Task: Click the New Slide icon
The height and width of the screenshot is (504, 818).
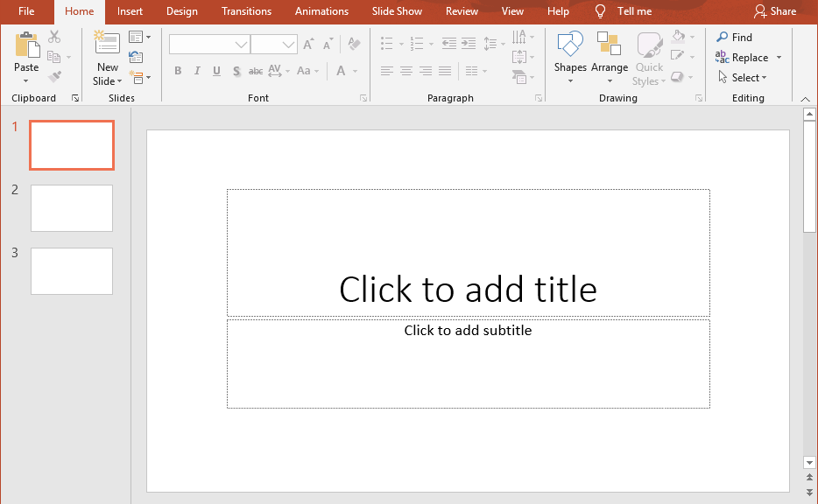Action: point(107,44)
